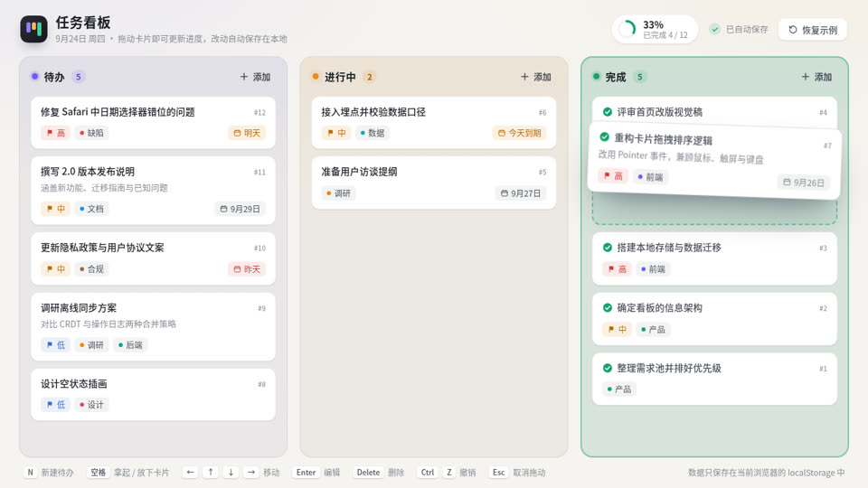This screenshot has width=868, height=488.
Task: Click the 9月26日 date badge
Action: click(x=804, y=182)
